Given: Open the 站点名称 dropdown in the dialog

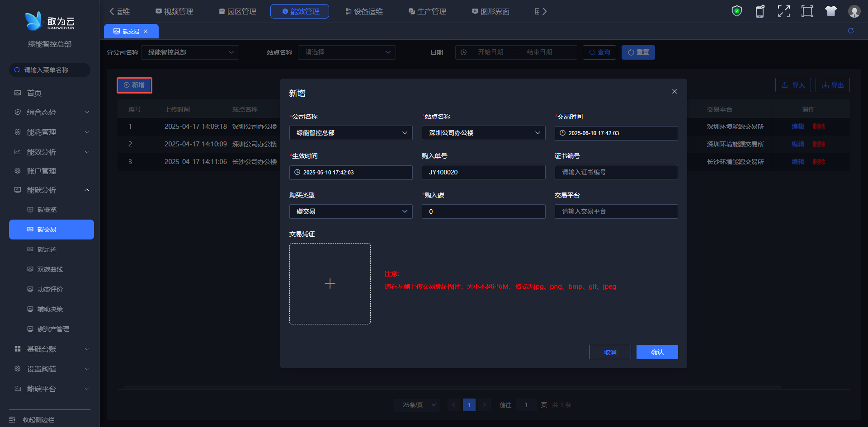Looking at the screenshot, I should pyautogui.click(x=483, y=133).
